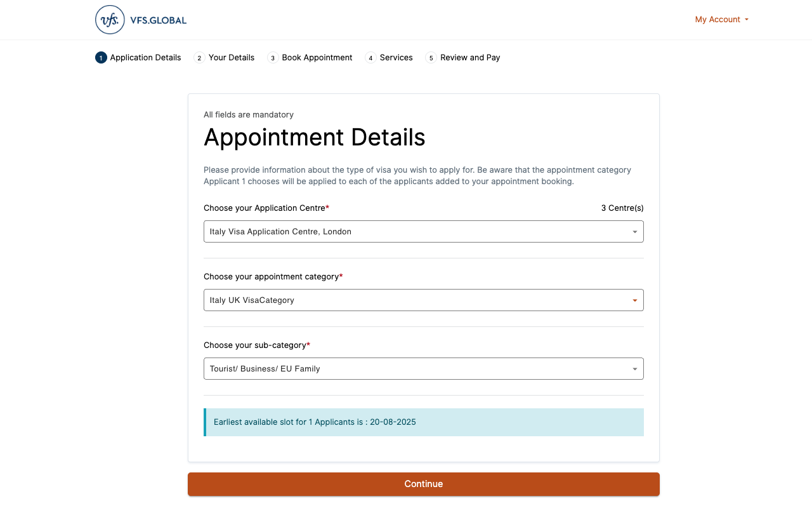This screenshot has width=812, height=508.
Task: Select the Review and Pay step
Action: [x=470, y=57]
